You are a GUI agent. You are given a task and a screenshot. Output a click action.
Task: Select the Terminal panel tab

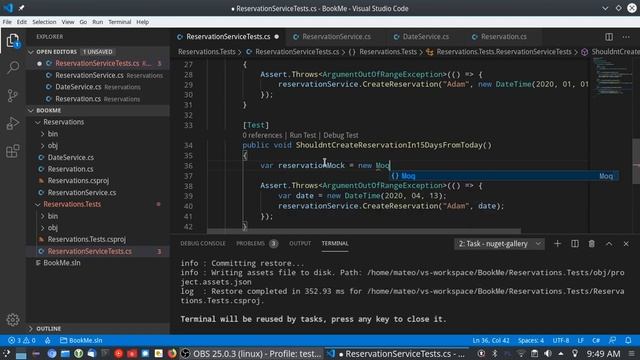(x=335, y=243)
